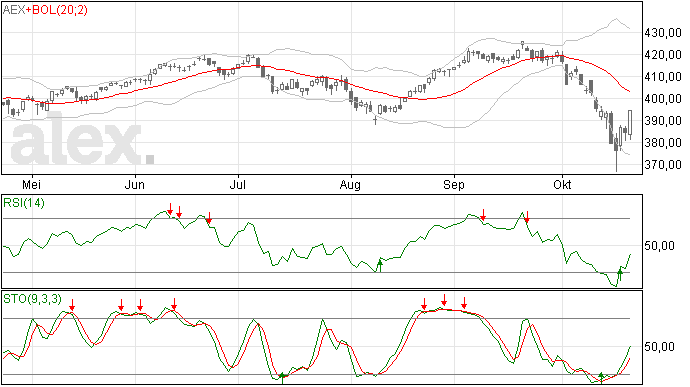Click the green up arrow in STO during October
This screenshot has width=690, height=387.
tap(601, 378)
